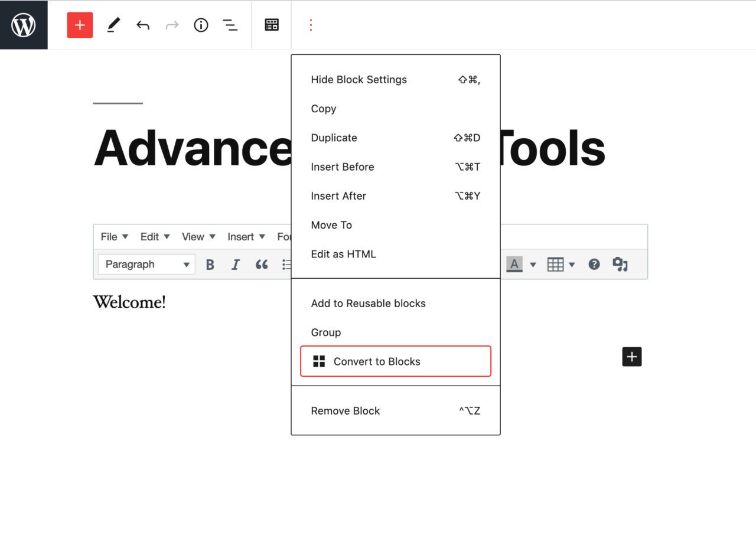The width and height of the screenshot is (756, 551).
Task: Open the block inserter with the red plus
Action: (x=80, y=25)
